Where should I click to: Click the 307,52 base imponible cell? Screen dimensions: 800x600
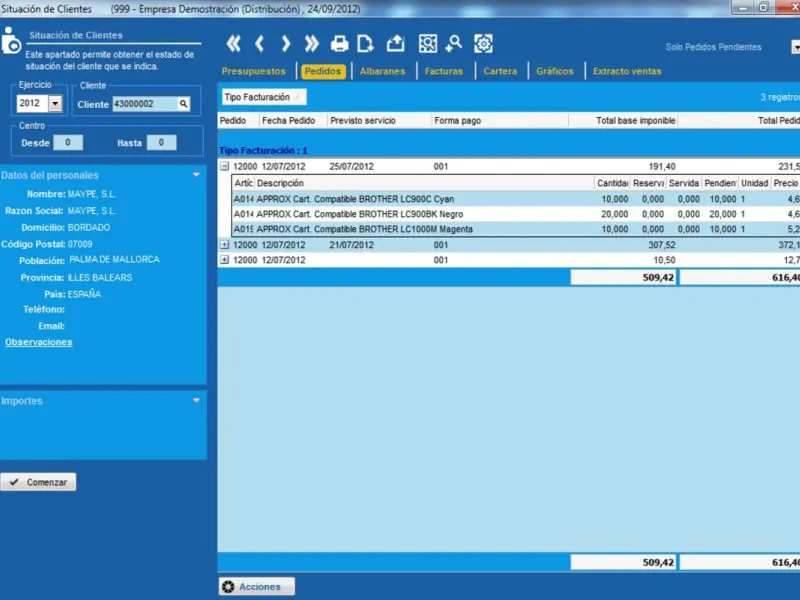click(662, 245)
